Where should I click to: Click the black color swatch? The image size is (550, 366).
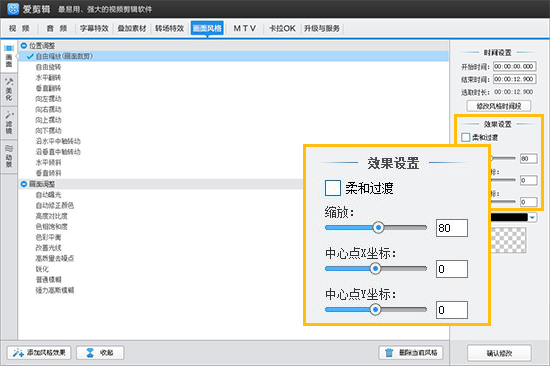click(509, 218)
